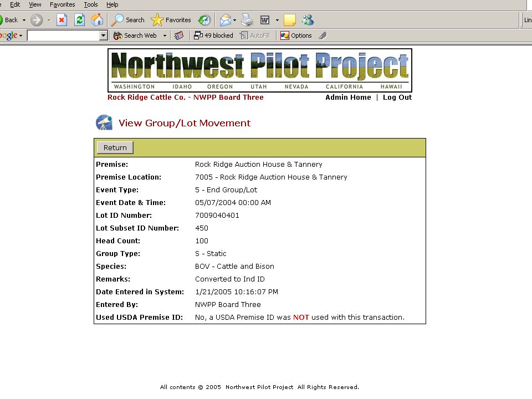Click Species value BOV - Cattle and Bison

click(234, 267)
